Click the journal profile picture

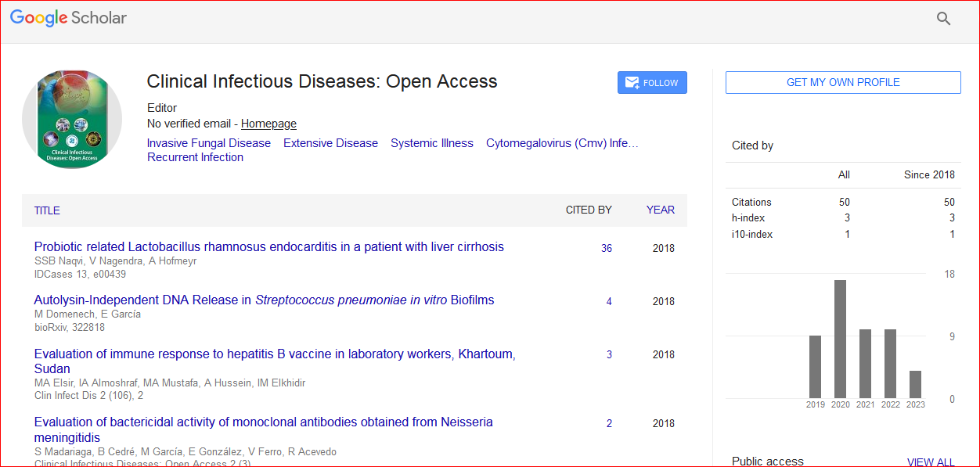coord(72,119)
